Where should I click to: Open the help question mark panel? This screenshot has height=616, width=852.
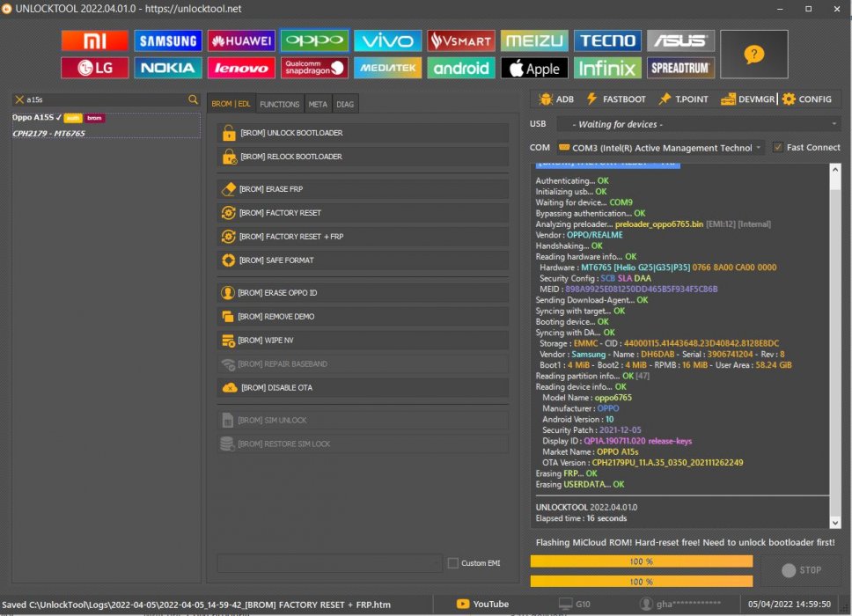click(753, 55)
